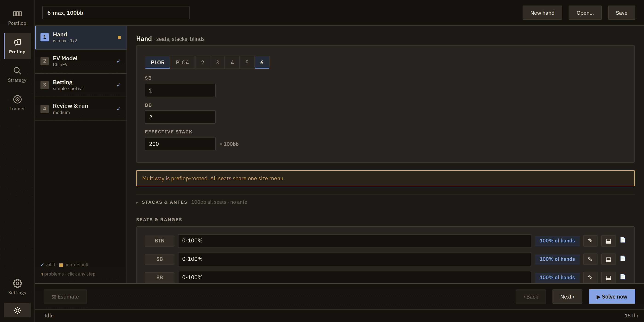
Task: Select 4 players seat count
Action: click(x=232, y=62)
